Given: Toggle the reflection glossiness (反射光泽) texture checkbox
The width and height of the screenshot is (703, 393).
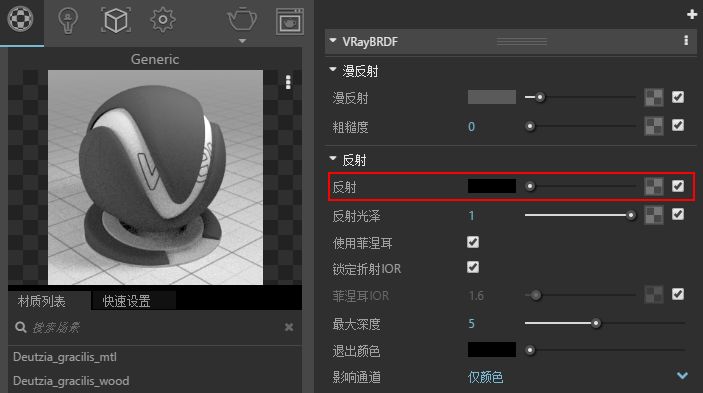Looking at the screenshot, I should coord(678,214).
